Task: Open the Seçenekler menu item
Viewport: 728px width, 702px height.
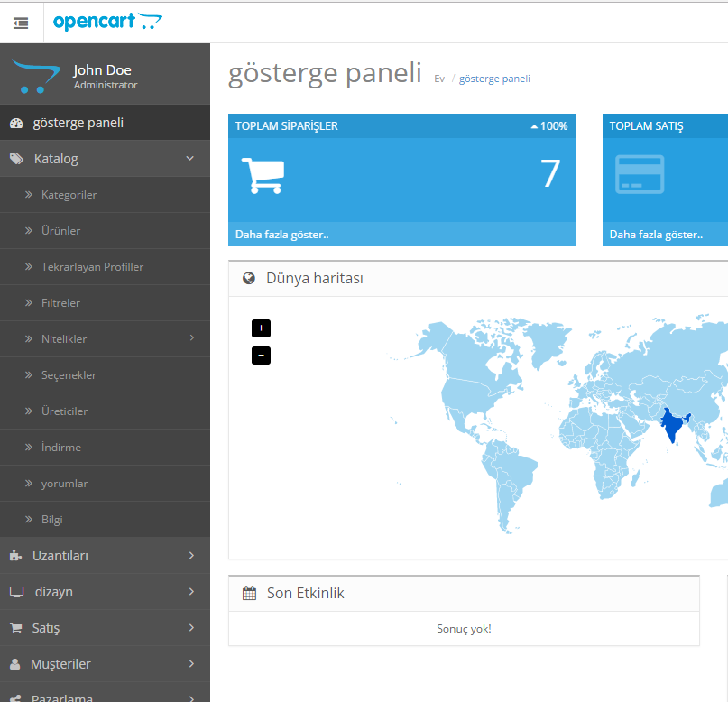Action: [105, 375]
